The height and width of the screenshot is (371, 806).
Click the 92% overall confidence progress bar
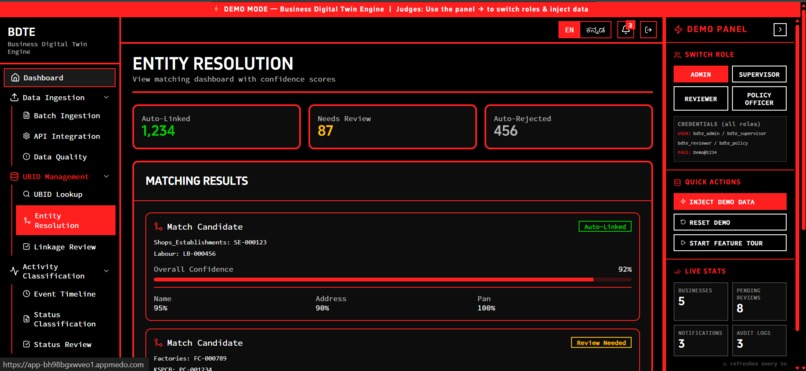(393, 280)
